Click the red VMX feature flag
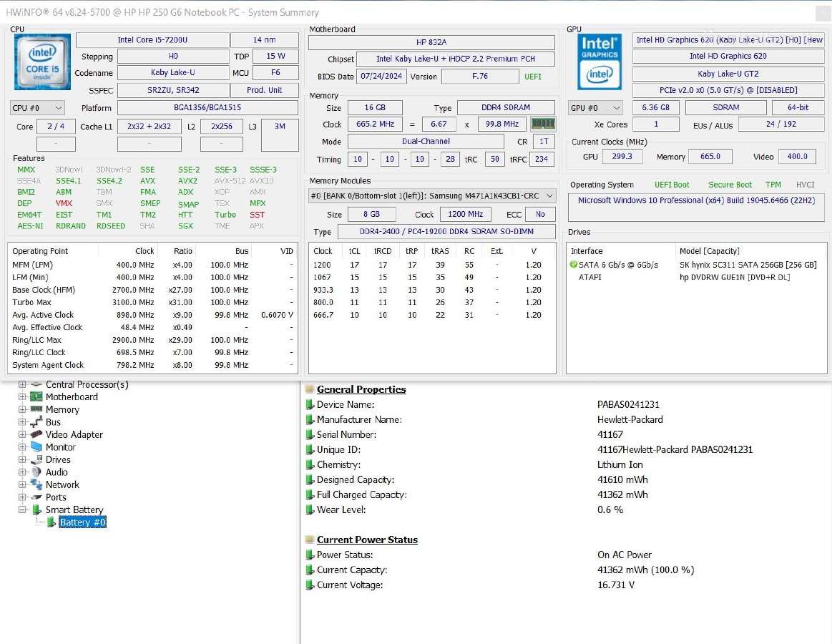 click(64, 203)
